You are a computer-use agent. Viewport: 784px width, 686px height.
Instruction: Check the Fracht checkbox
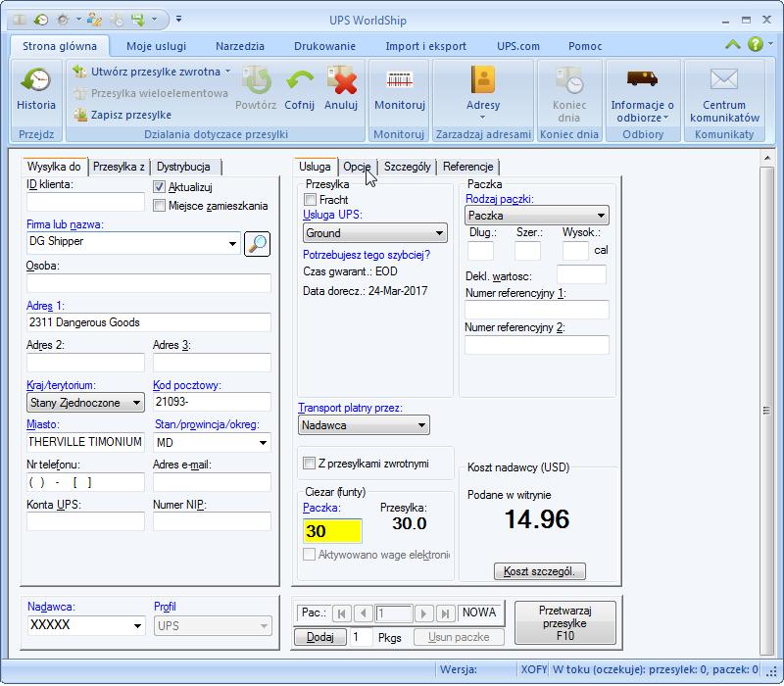[x=310, y=200]
